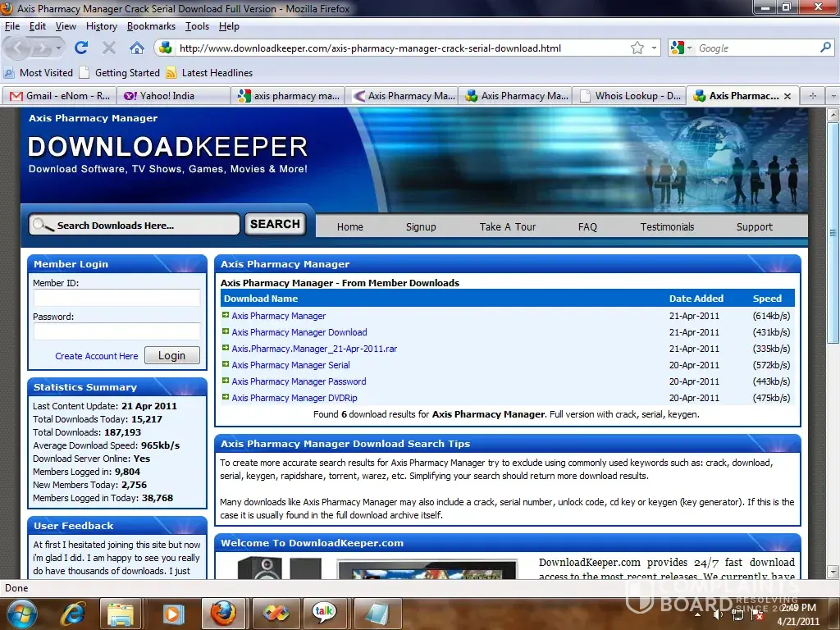The width and height of the screenshot is (840, 630).
Task: Open the Windows Start menu
Action: pos(22,613)
